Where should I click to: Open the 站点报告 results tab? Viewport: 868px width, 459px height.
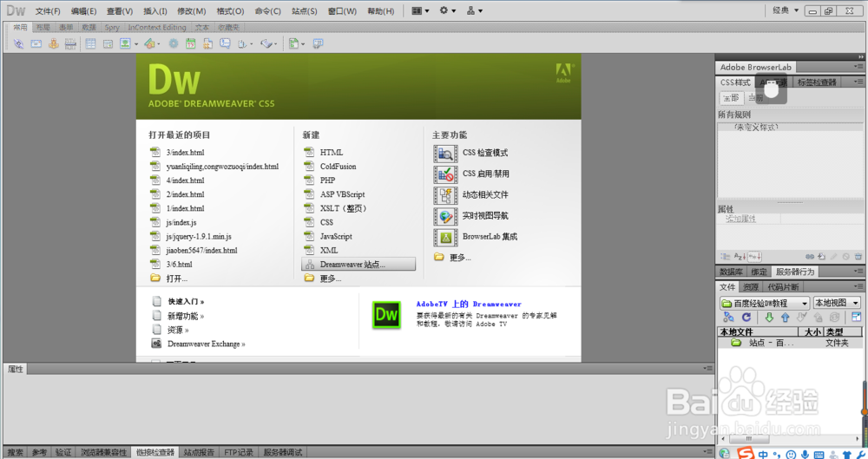tap(199, 452)
